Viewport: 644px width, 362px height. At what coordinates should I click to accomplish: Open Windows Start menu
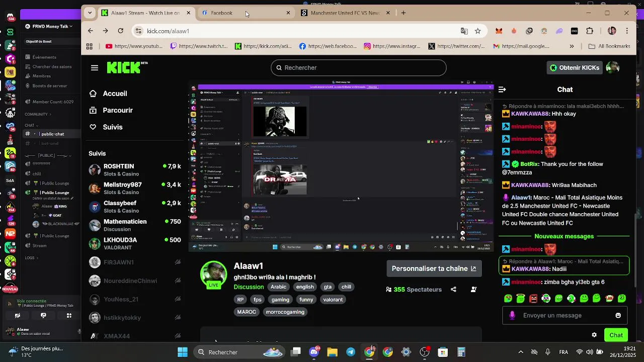pos(183,352)
